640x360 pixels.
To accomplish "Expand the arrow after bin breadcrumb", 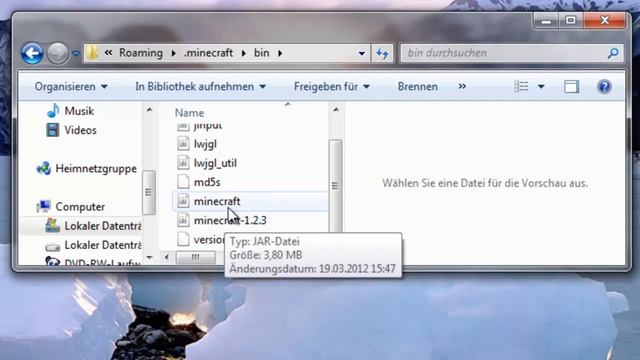I will pos(280,53).
